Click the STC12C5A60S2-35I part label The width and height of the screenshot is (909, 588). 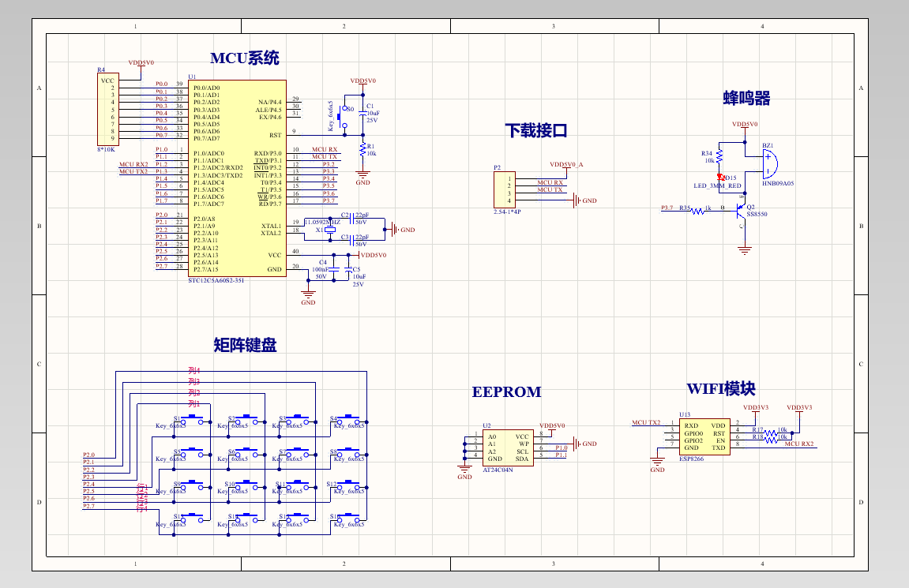(216, 280)
